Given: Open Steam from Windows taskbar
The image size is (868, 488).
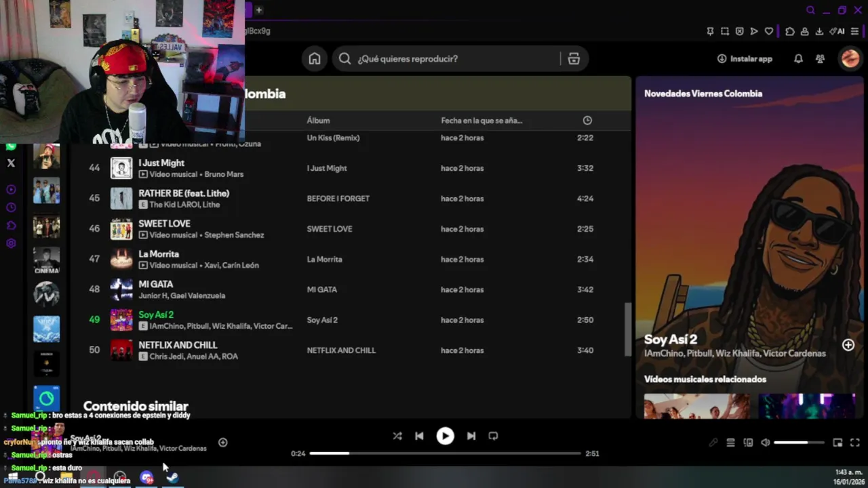Looking at the screenshot, I should click(x=173, y=478).
